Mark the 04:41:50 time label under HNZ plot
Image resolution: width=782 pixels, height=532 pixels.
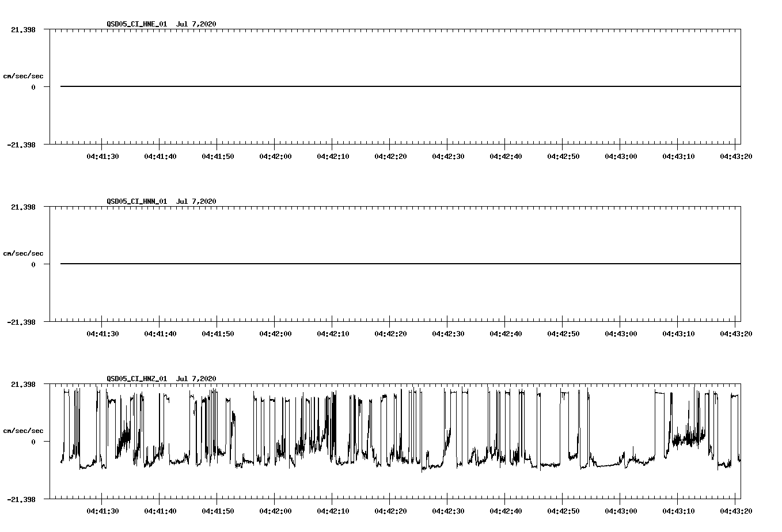(218, 511)
